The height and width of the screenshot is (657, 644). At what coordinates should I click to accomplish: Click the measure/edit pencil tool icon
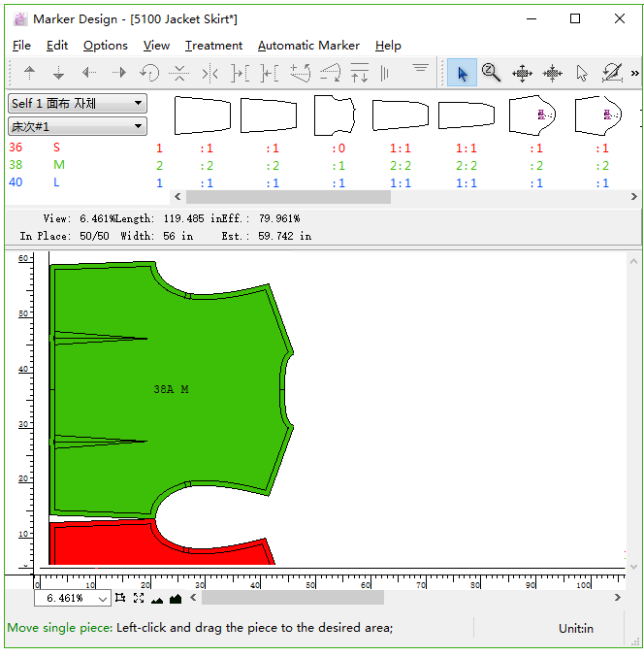pyautogui.click(x=612, y=73)
